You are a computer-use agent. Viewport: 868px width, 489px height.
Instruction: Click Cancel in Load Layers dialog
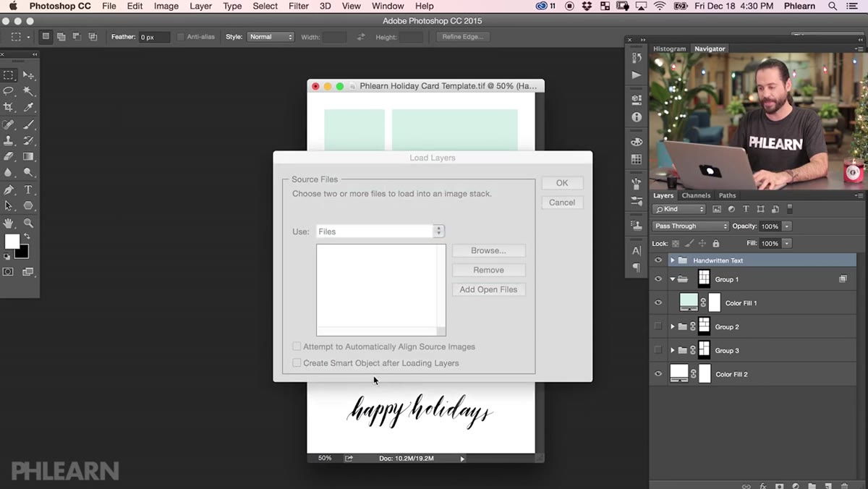[562, 203]
